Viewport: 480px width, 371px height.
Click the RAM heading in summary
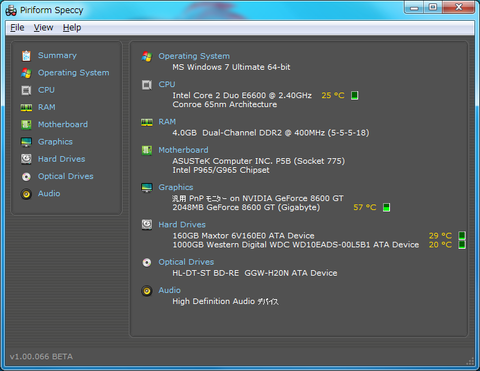coord(167,122)
